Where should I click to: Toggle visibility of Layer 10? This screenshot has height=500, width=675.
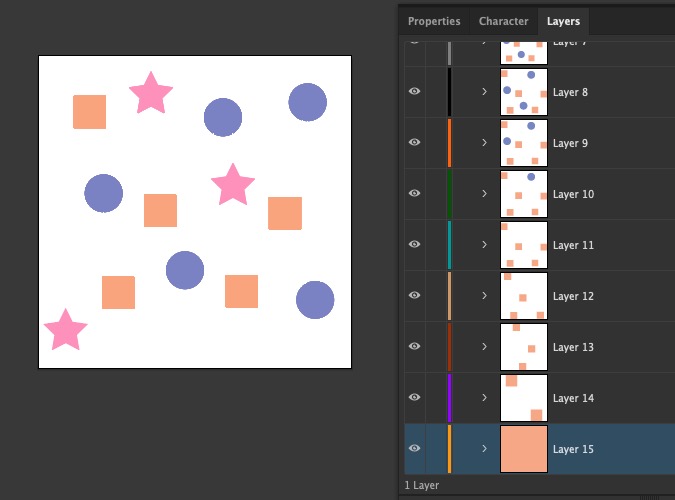point(414,193)
